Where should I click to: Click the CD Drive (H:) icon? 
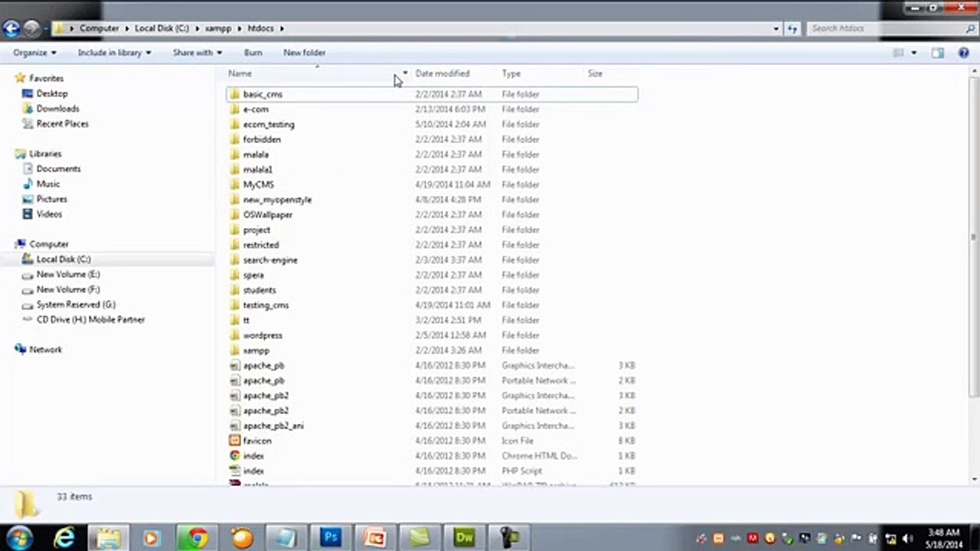28,320
